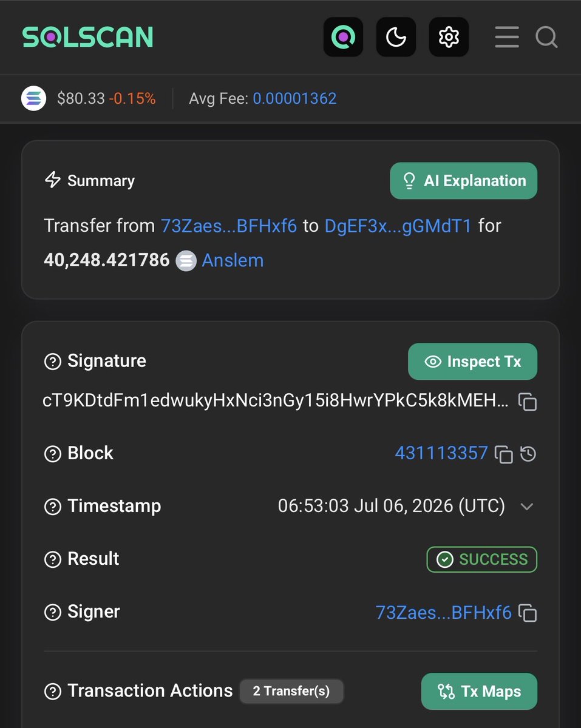
Task: Open the Tx Maps view
Action: point(479,692)
